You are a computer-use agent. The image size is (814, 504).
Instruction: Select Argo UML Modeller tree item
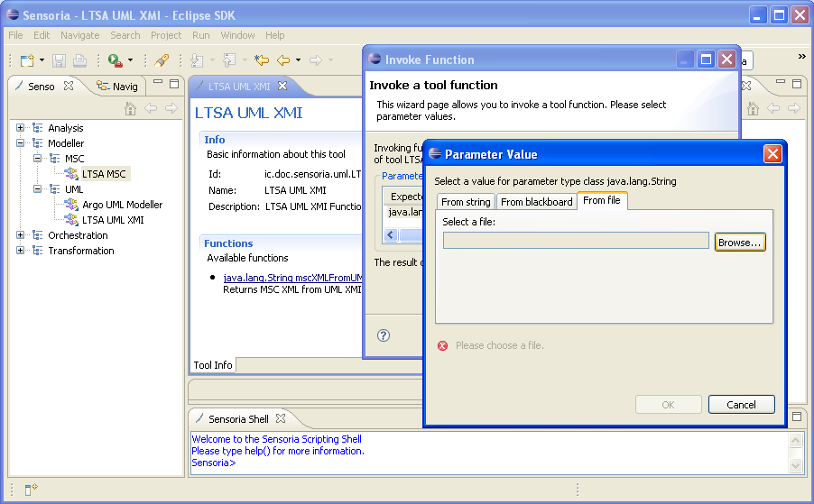click(123, 205)
